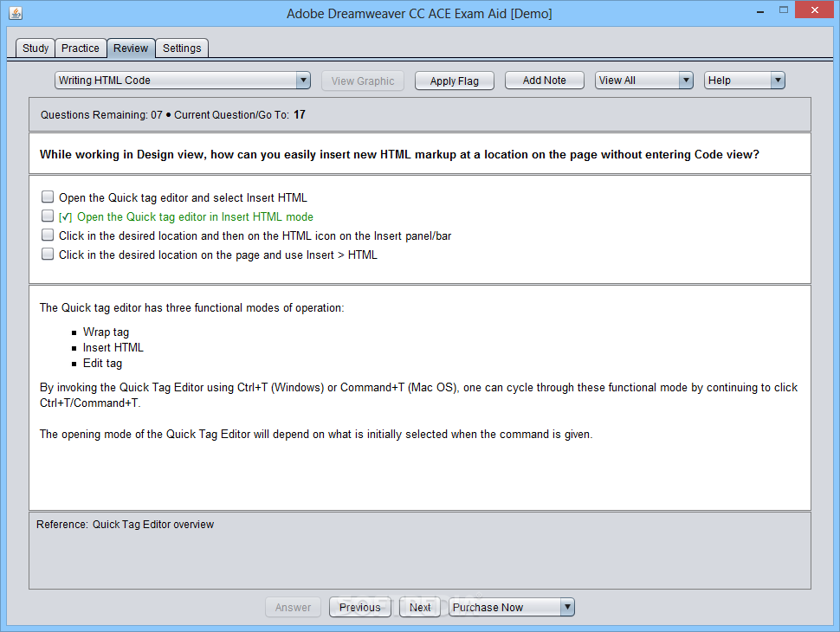The image size is (840, 632).
Task: Go to the Next question
Action: point(420,608)
